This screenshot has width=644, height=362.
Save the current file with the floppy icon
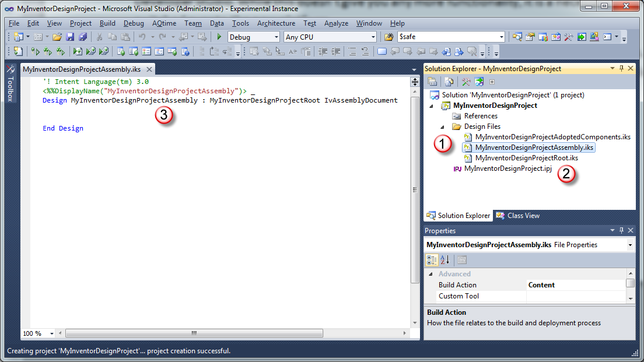click(70, 37)
